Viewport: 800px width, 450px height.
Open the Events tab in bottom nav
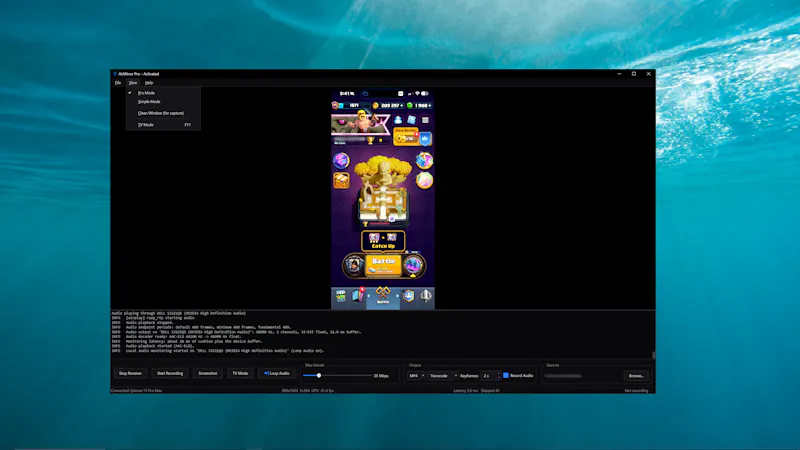coord(426,296)
